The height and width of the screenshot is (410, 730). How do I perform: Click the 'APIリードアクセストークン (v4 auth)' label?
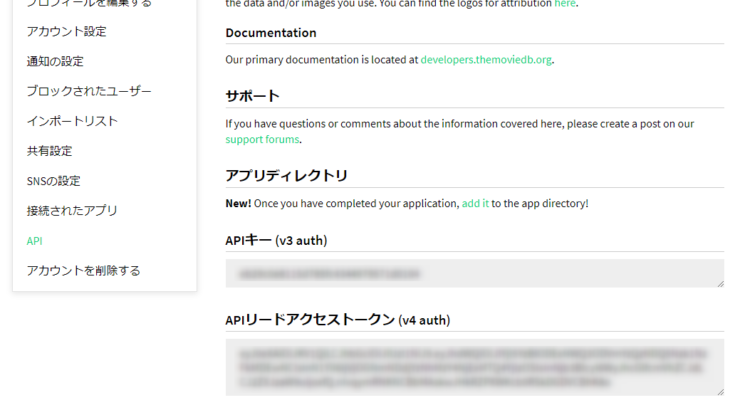click(337, 320)
